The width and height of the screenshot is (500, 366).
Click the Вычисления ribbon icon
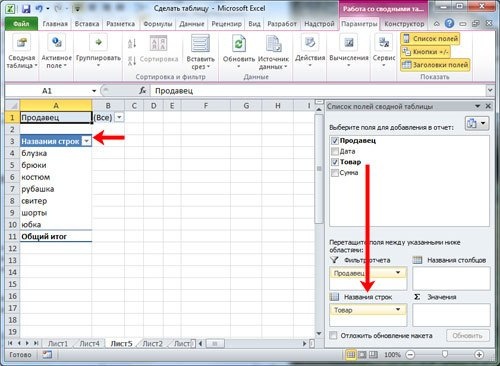(x=348, y=43)
